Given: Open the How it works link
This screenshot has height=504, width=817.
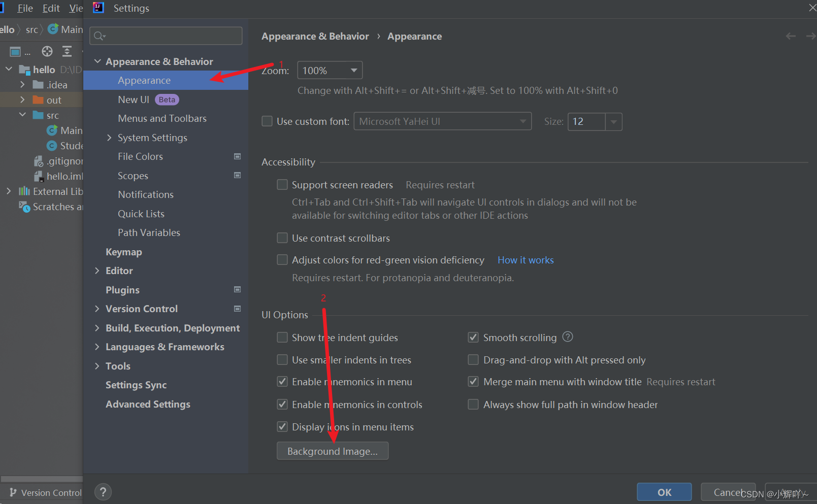Looking at the screenshot, I should [525, 259].
